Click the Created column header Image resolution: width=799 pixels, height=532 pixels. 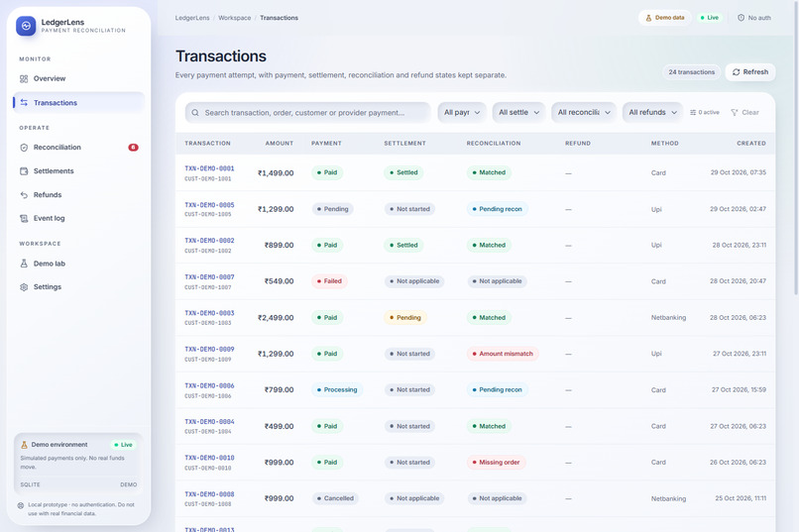click(751, 144)
